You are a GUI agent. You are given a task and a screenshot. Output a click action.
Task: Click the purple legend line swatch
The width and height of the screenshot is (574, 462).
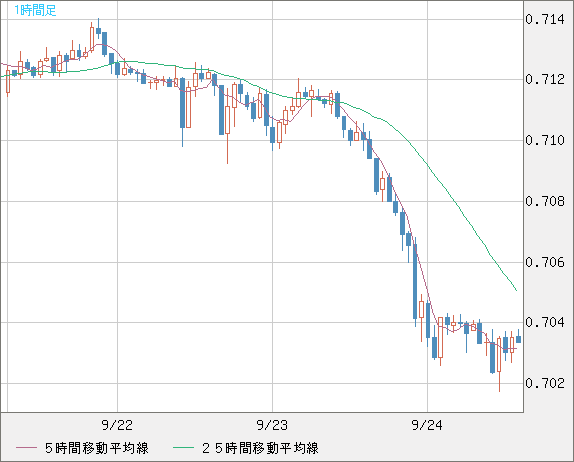point(27,448)
